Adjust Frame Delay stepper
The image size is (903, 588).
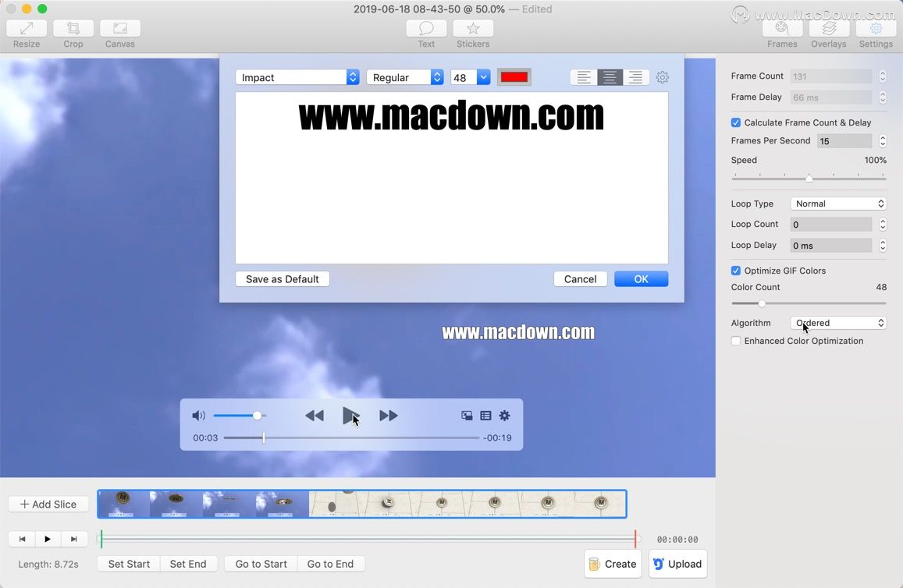pos(882,97)
